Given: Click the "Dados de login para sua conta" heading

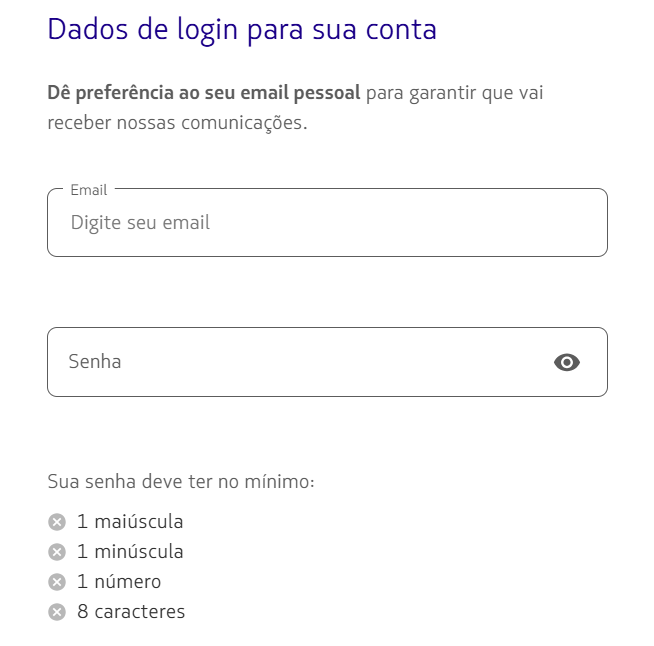Looking at the screenshot, I should coord(242,29).
